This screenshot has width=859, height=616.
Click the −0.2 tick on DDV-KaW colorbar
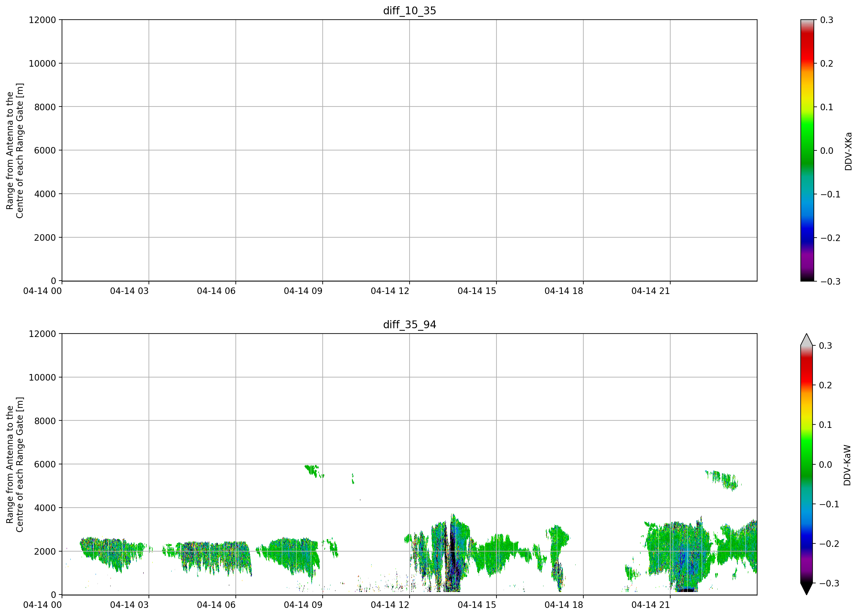click(829, 544)
